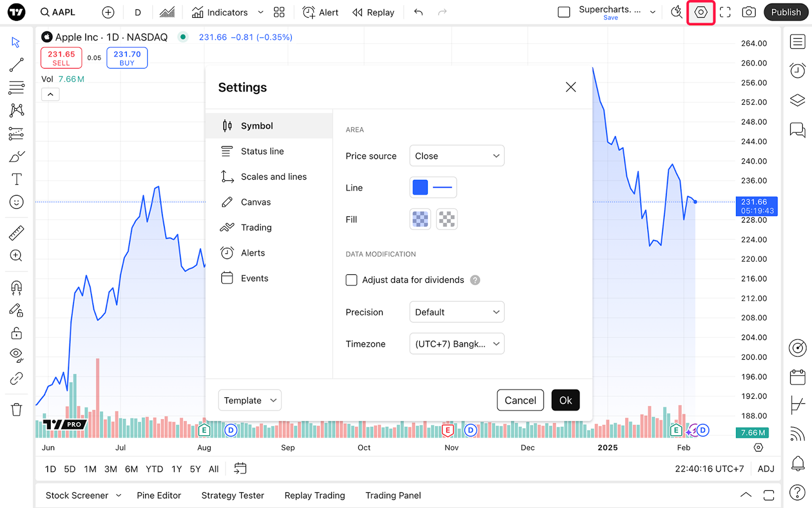Viewport: 812px width, 508px height.
Task: Open the go to date icon
Action: 240,468
